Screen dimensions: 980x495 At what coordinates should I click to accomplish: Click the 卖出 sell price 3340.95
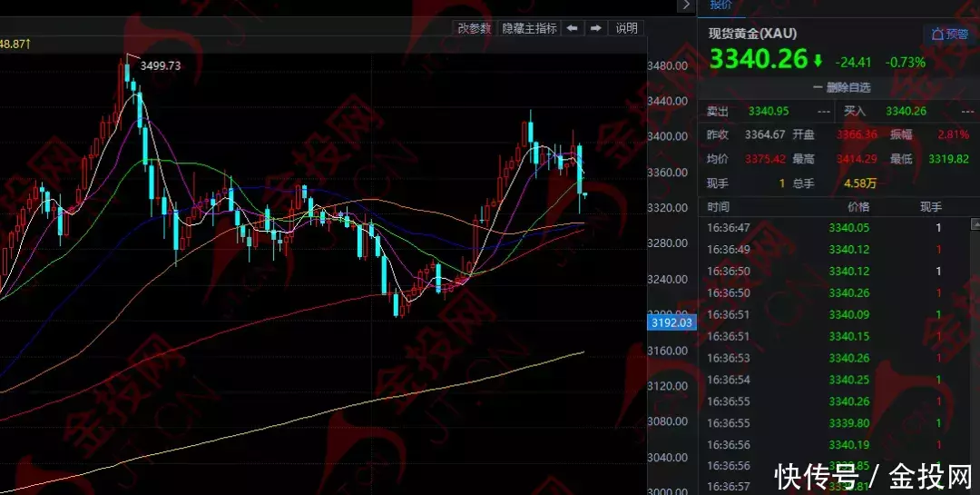coord(769,111)
